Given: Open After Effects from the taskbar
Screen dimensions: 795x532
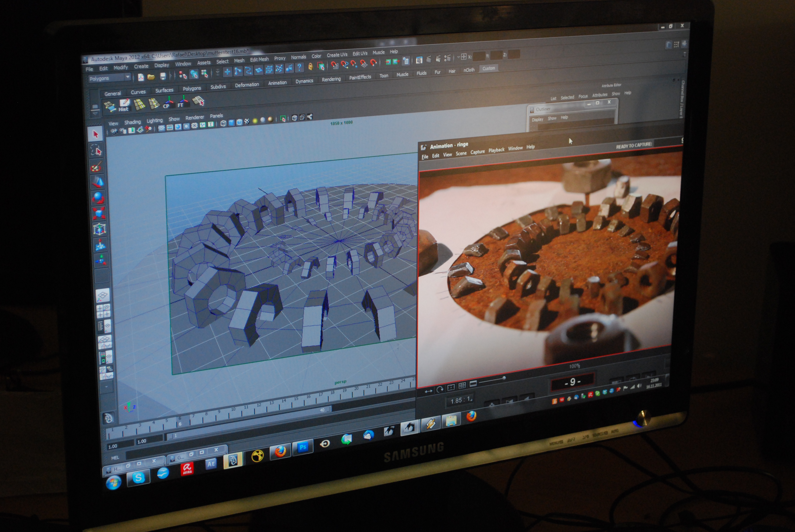Looking at the screenshot, I should pos(211,464).
